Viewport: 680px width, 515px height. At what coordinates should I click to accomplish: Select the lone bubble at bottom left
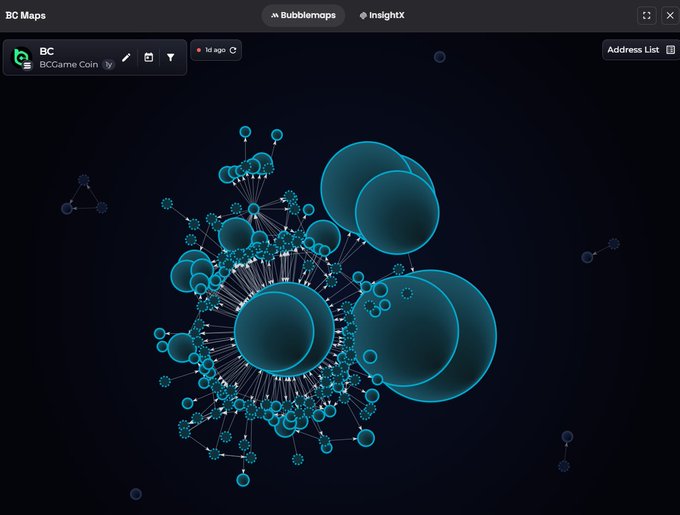click(x=136, y=494)
